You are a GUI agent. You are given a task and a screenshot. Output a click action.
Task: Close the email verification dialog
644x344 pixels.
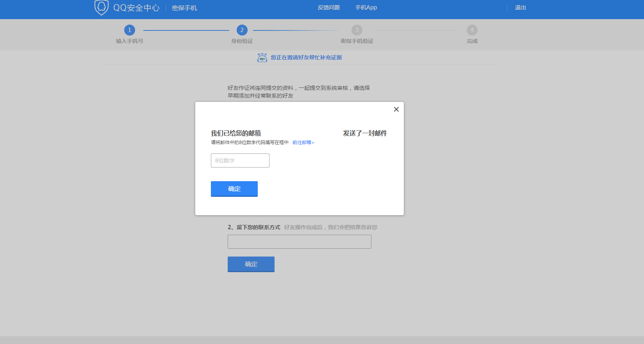click(x=396, y=109)
